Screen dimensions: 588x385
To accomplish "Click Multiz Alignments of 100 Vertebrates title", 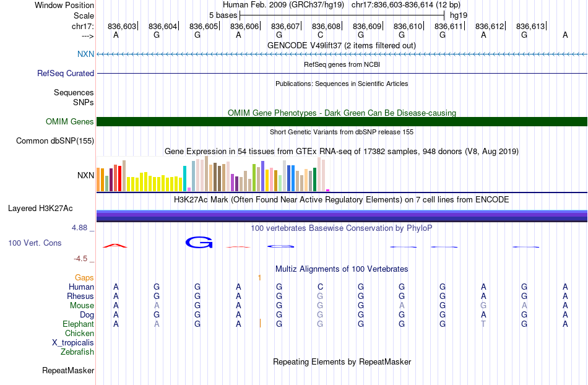I will [x=342, y=269].
